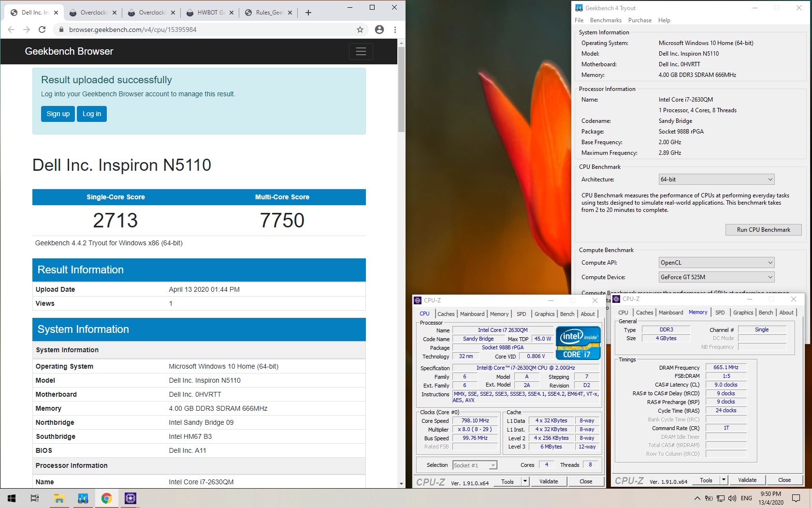Open the Benchmarks menu in Geekbench 4
This screenshot has width=812, height=508.
[x=606, y=20]
